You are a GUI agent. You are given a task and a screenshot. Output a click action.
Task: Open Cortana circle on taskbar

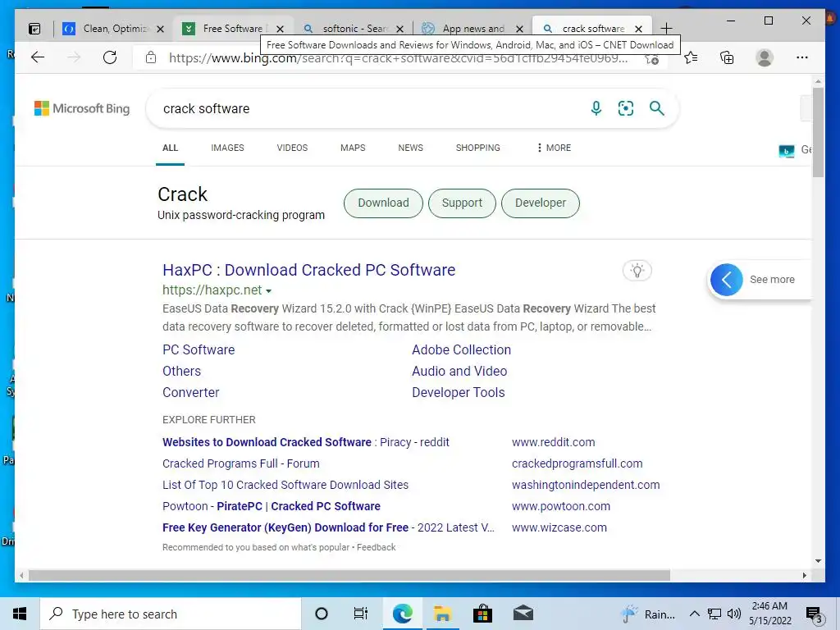tap(322, 614)
